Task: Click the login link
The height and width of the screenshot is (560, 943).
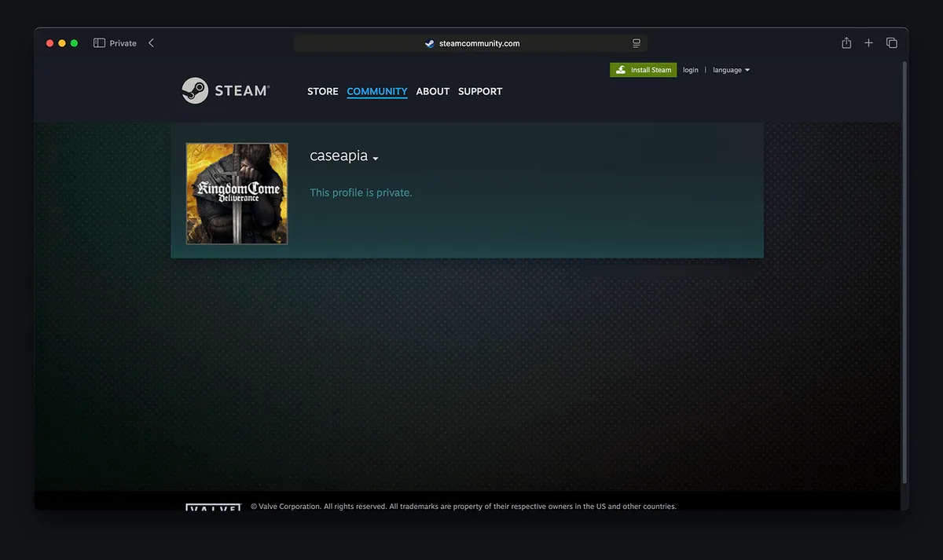Action: pyautogui.click(x=691, y=70)
